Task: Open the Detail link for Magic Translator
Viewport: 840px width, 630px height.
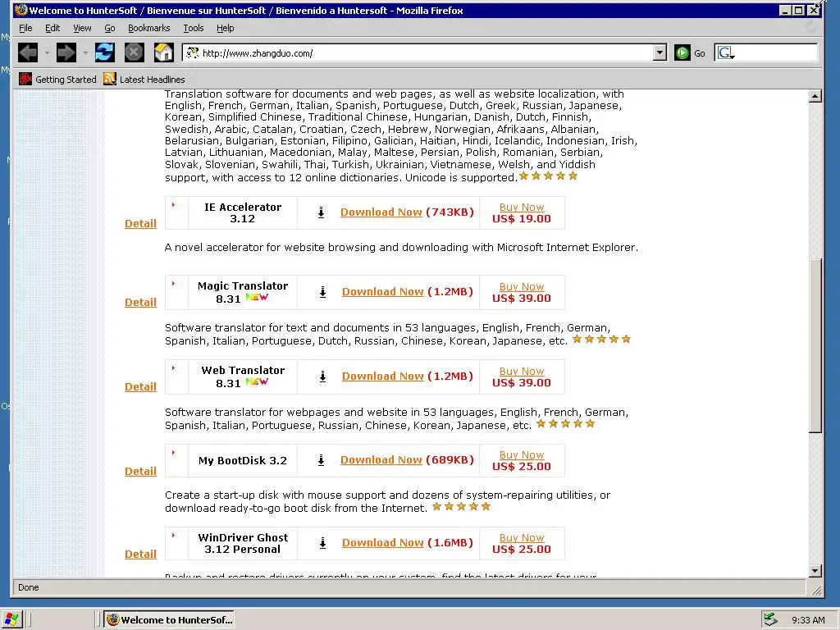Action: [140, 302]
